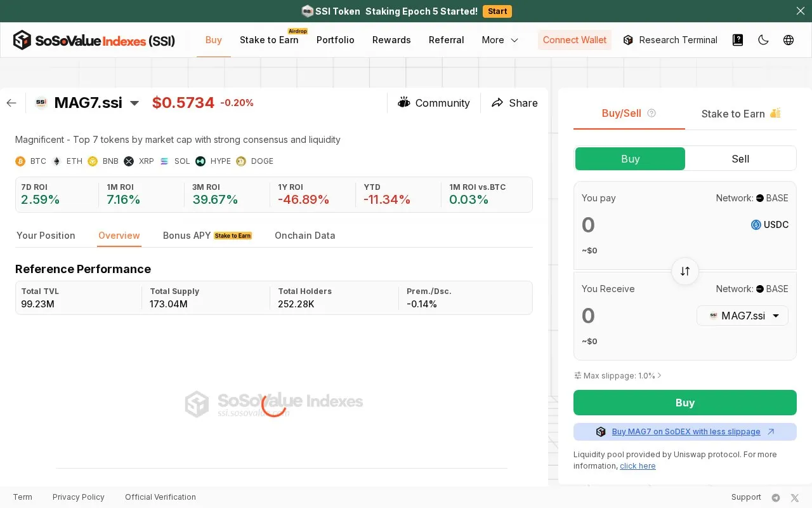Click the BTC token icon
The height and width of the screenshot is (508, 812).
click(20, 161)
